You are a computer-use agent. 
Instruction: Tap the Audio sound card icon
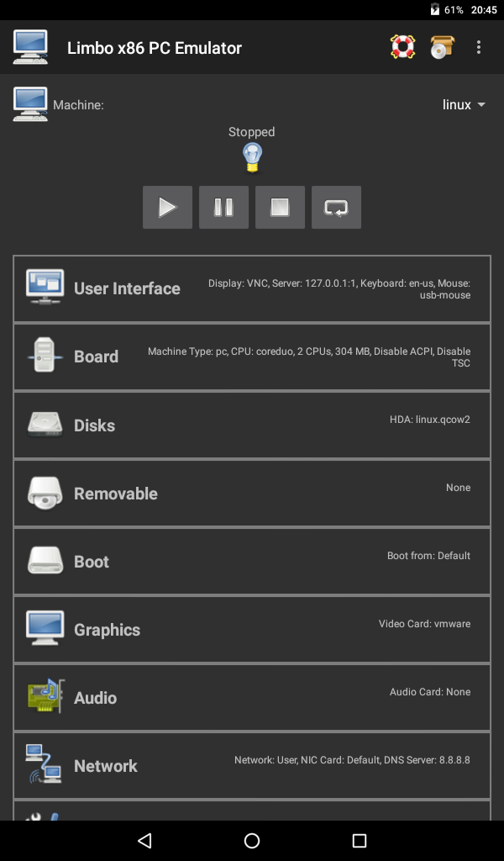point(46,695)
